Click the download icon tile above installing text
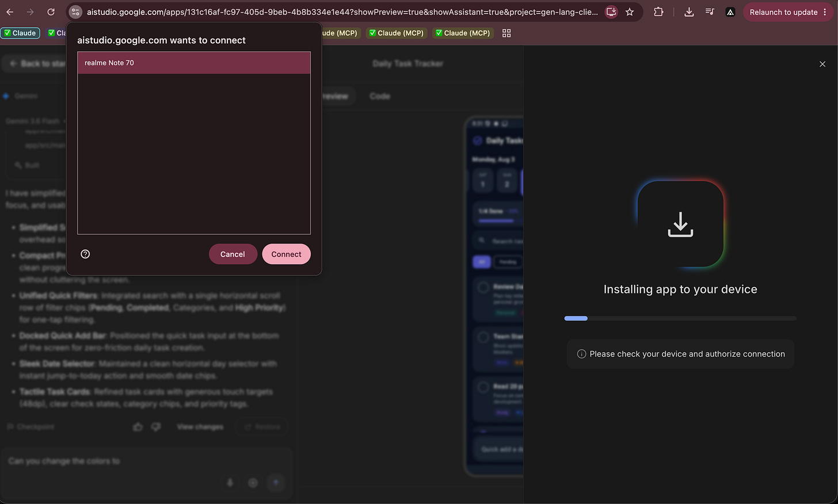The width and height of the screenshot is (838, 504). click(680, 224)
